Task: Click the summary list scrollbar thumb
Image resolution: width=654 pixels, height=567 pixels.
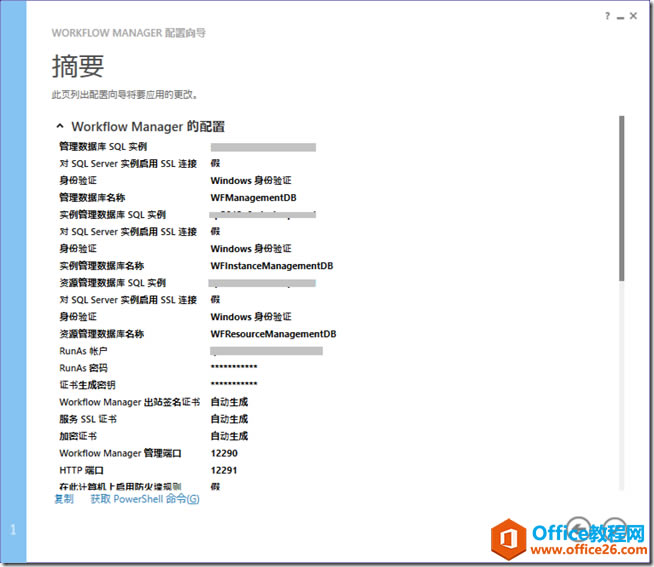Action: coord(621,198)
